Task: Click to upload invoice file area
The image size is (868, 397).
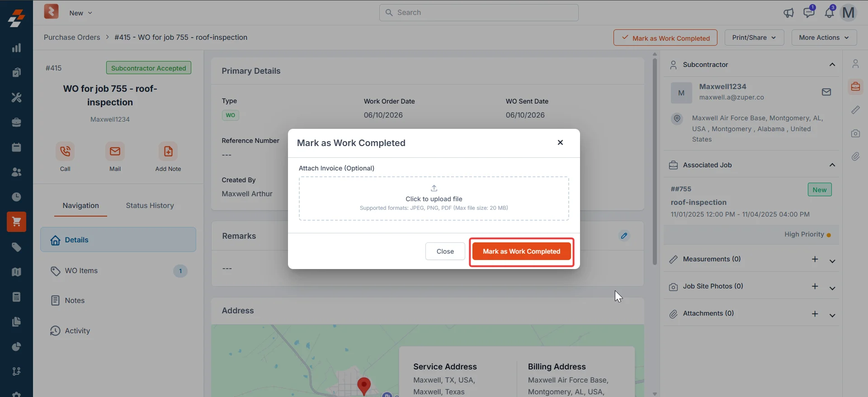Action: tap(434, 198)
